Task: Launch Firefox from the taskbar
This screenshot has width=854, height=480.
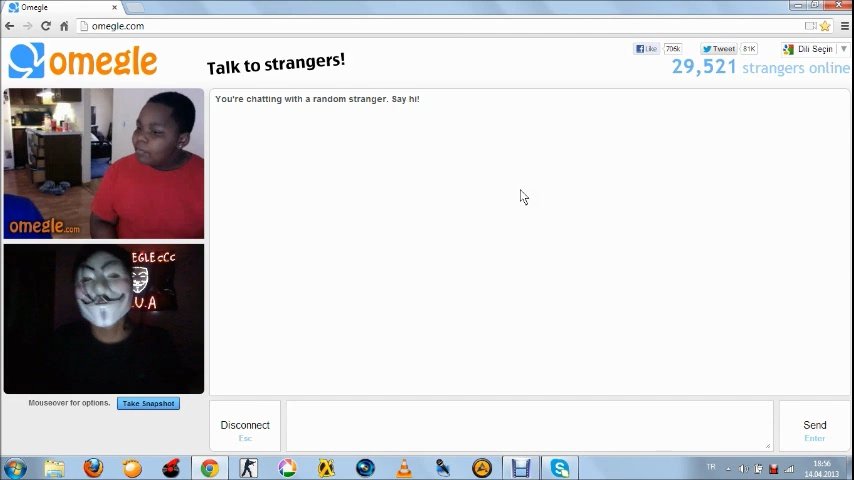Action: coord(93,468)
